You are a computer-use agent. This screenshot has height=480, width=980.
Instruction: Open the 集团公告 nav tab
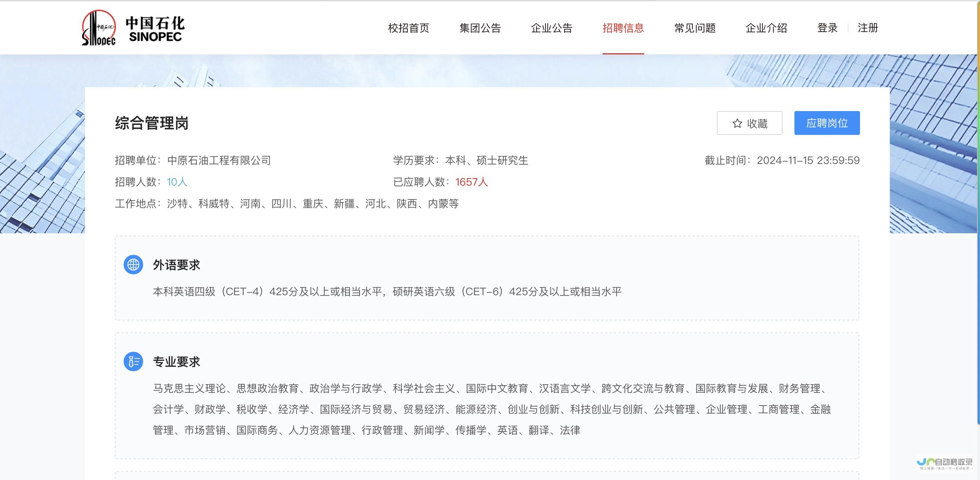480,28
